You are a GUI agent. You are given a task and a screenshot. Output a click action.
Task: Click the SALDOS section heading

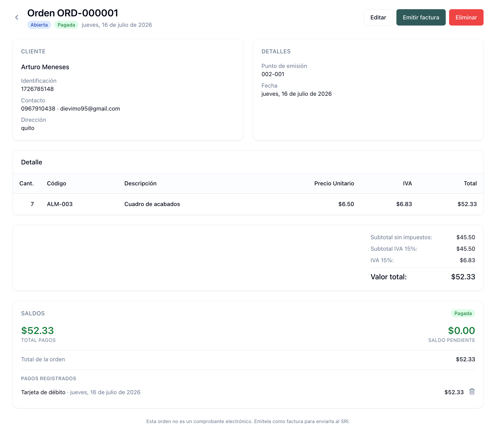(33, 313)
